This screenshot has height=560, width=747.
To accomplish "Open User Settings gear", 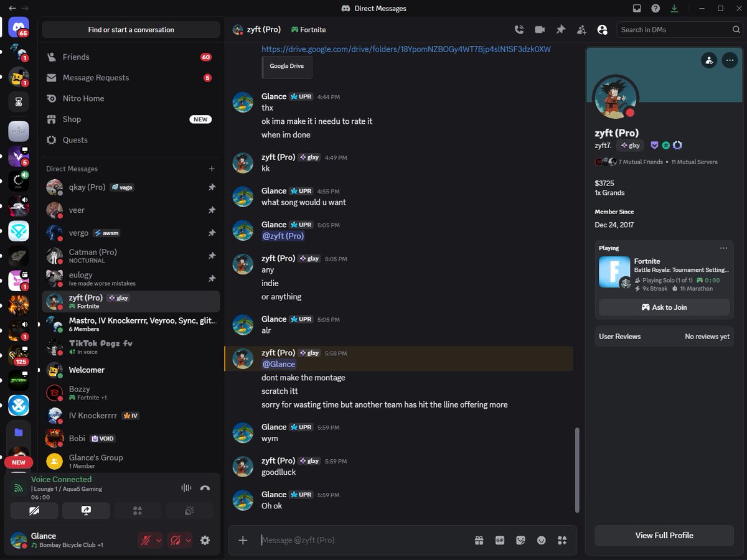I will 205,540.
